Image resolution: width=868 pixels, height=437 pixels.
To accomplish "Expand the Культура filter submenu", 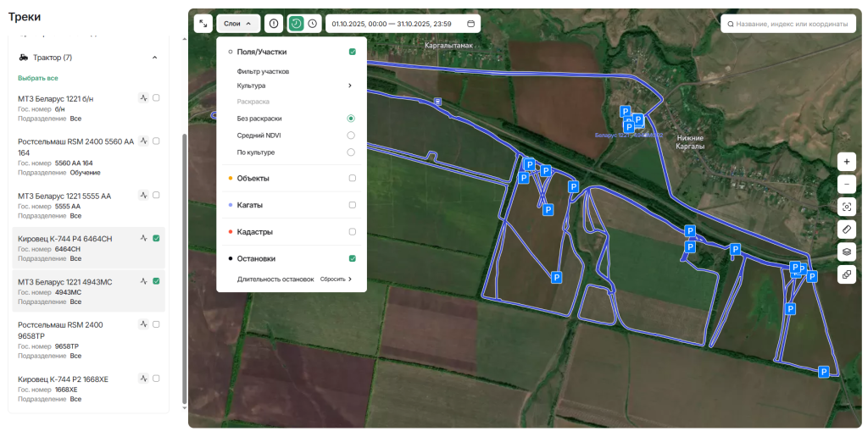I will 349,86.
